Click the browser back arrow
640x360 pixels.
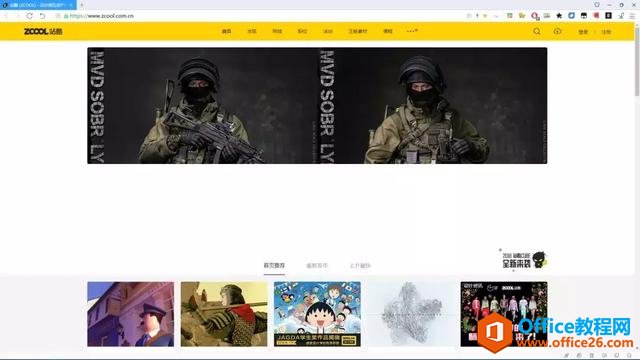tap(6, 16)
